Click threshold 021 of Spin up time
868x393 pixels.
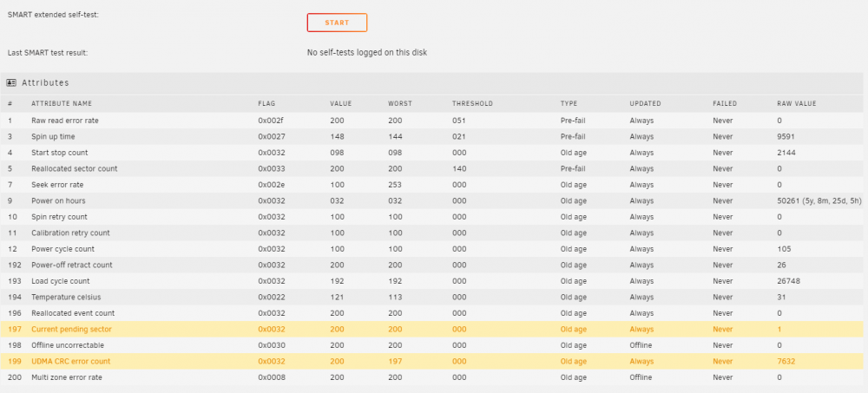coord(459,136)
